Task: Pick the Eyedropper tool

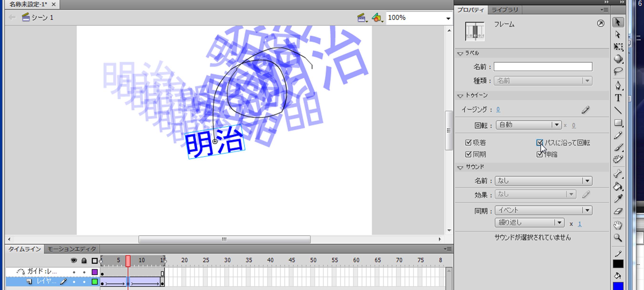Action: (618, 199)
